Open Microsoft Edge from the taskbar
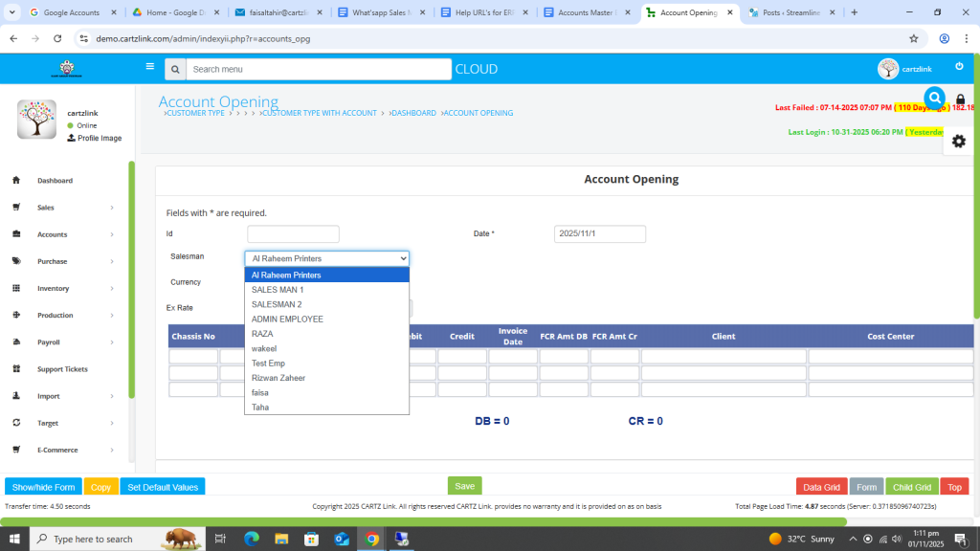Viewport: 980px width, 551px height. [x=252, y=539]
